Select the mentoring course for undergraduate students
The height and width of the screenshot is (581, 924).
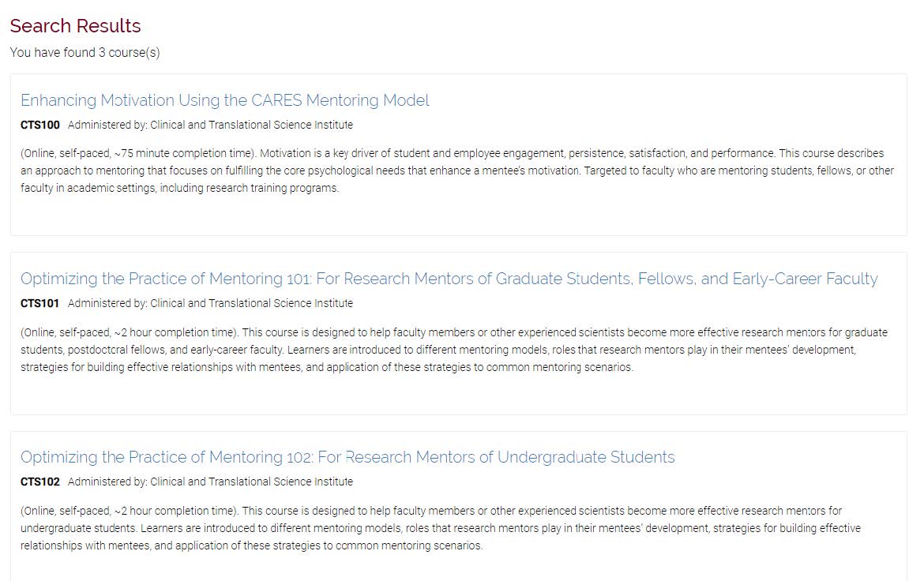tap(348, 457)
